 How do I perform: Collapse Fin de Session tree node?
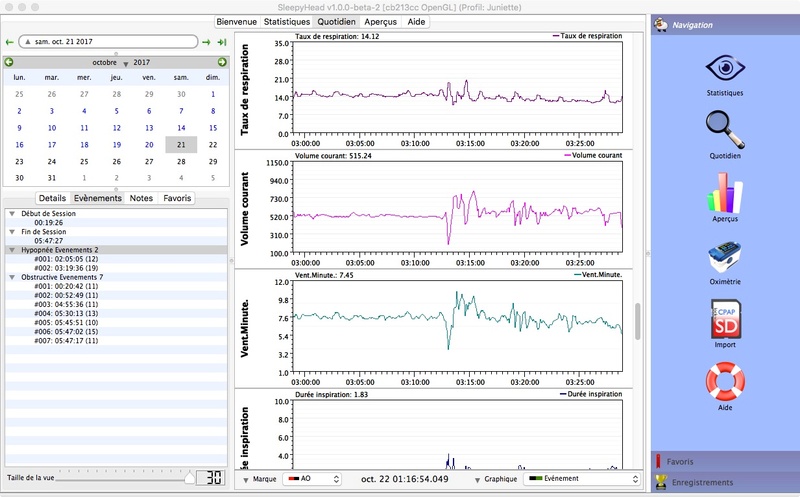click(12, 232)
